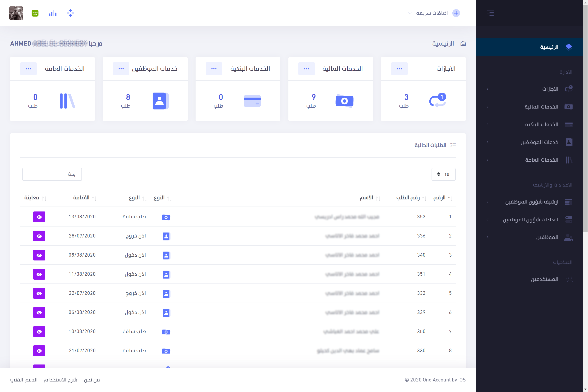View request 336 via eye button
This screenshot has width=588, height=392.
[x=39, y=236]
